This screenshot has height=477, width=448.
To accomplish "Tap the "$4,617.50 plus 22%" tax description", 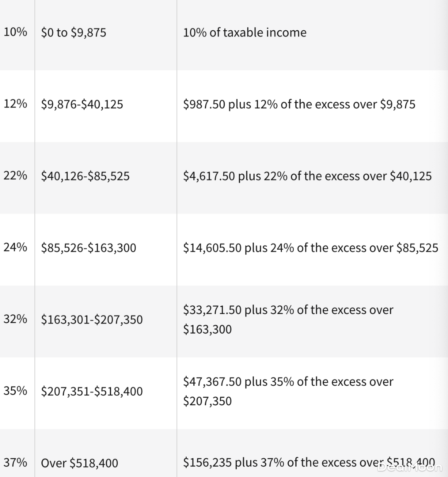I will pos(307,176).
